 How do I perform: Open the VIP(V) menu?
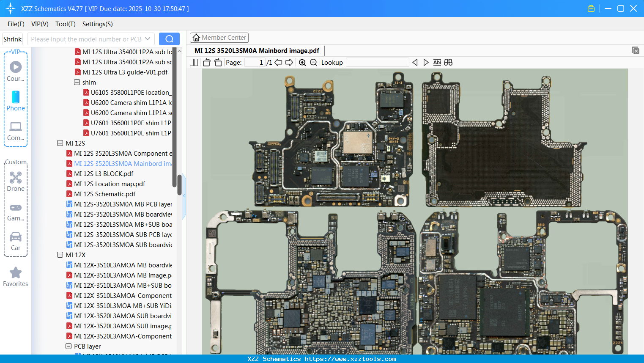click(x=39, y=24)
